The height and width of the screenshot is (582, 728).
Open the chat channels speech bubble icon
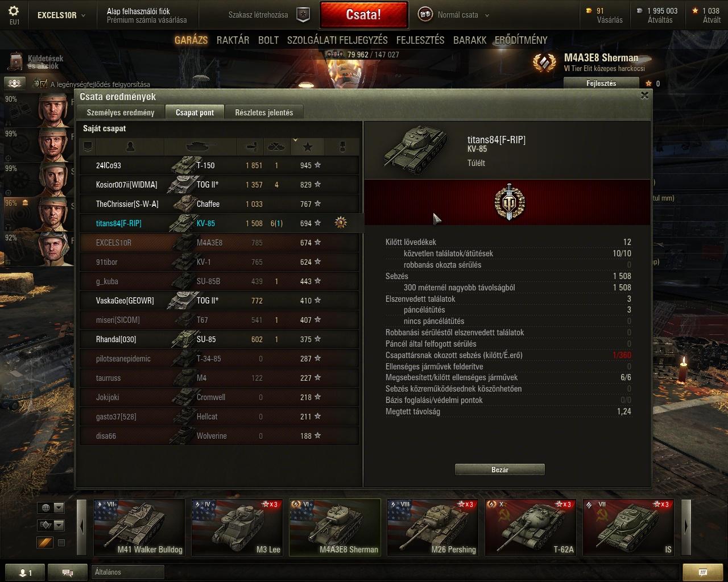67,572
